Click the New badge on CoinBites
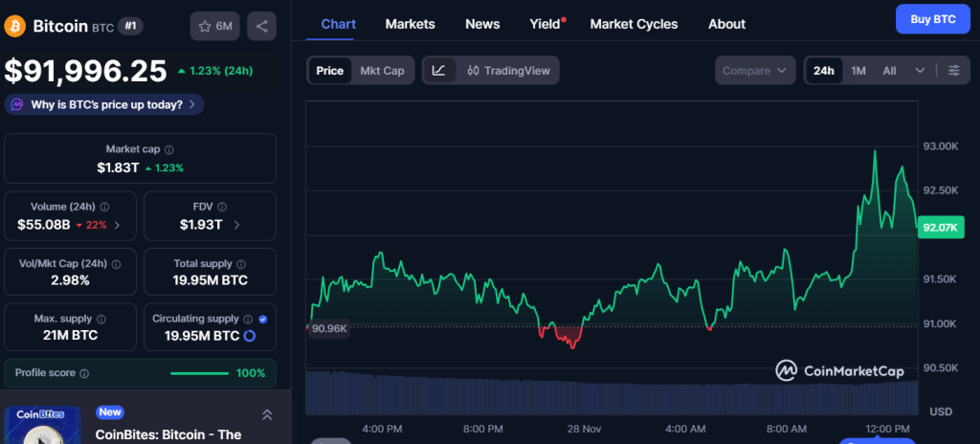980x444 pixels. (x=110, y=412)
